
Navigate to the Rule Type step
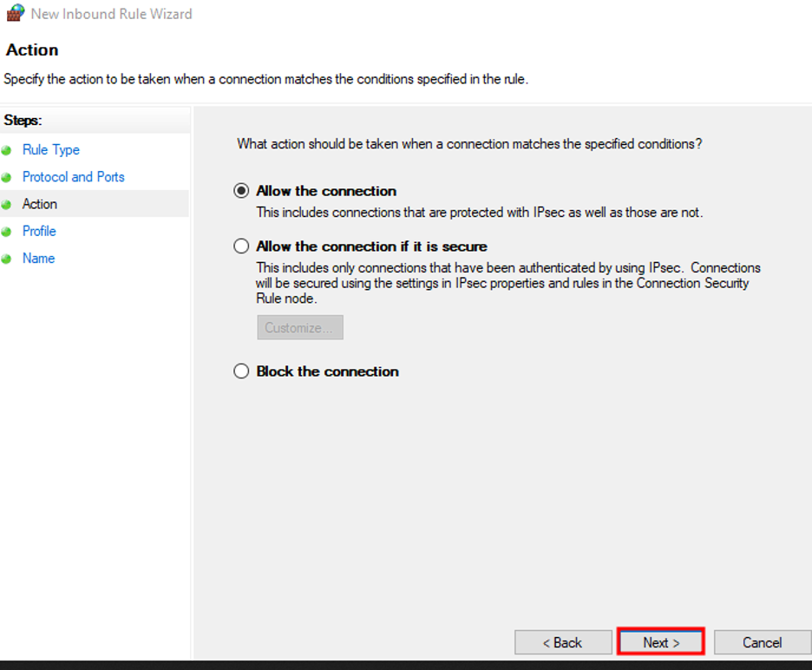[x=50, y=149]
